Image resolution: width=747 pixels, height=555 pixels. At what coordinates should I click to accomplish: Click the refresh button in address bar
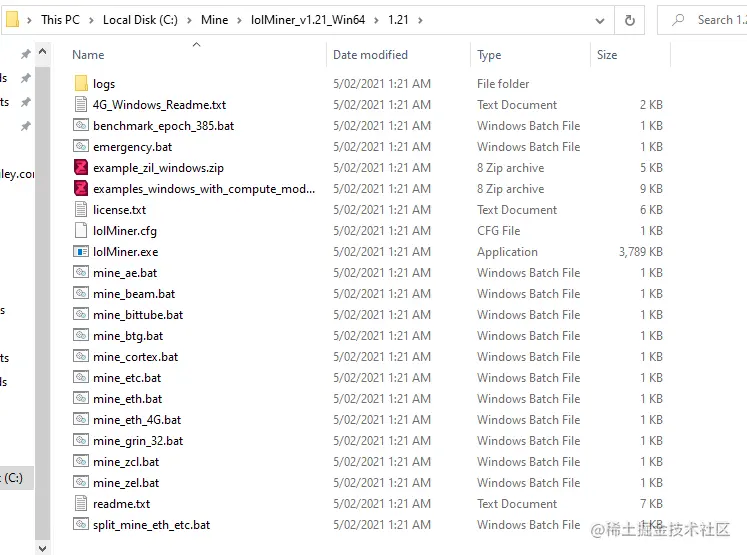pos(629,20)
